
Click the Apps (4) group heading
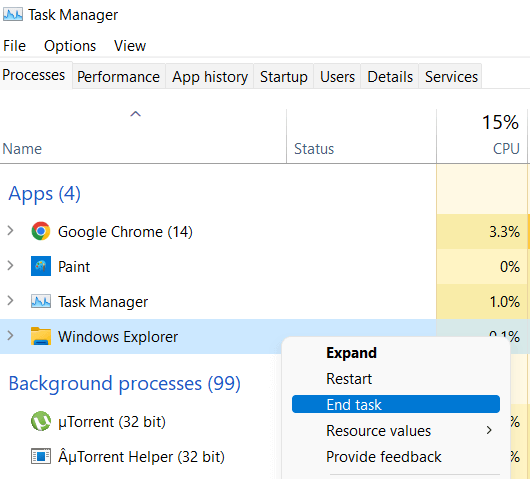pos(44,194)
